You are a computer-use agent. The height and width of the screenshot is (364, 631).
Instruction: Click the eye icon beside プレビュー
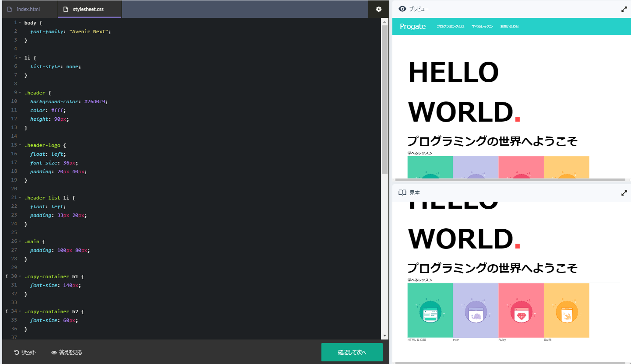402,9
